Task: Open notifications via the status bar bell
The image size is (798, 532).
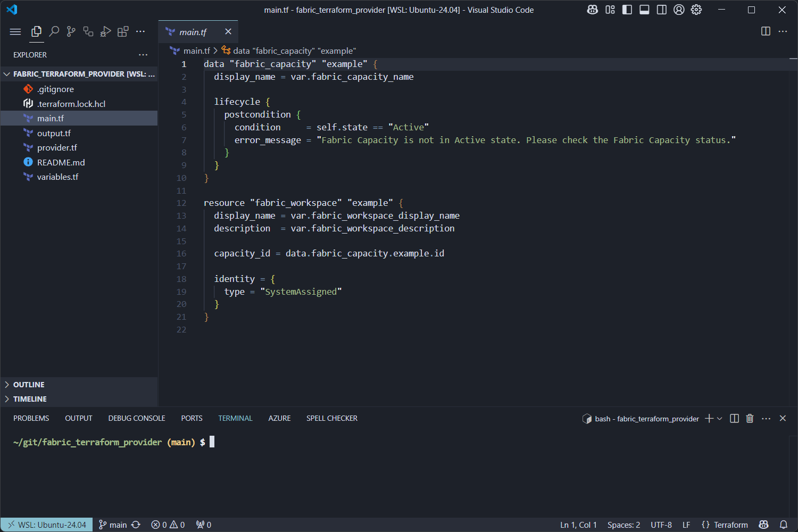Action: (x=783, y=525)
